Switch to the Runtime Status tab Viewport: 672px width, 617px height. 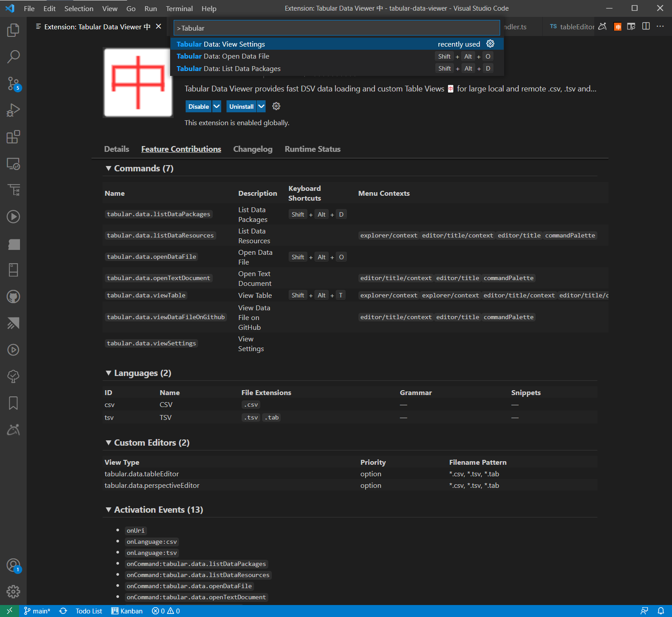(313, 149)
